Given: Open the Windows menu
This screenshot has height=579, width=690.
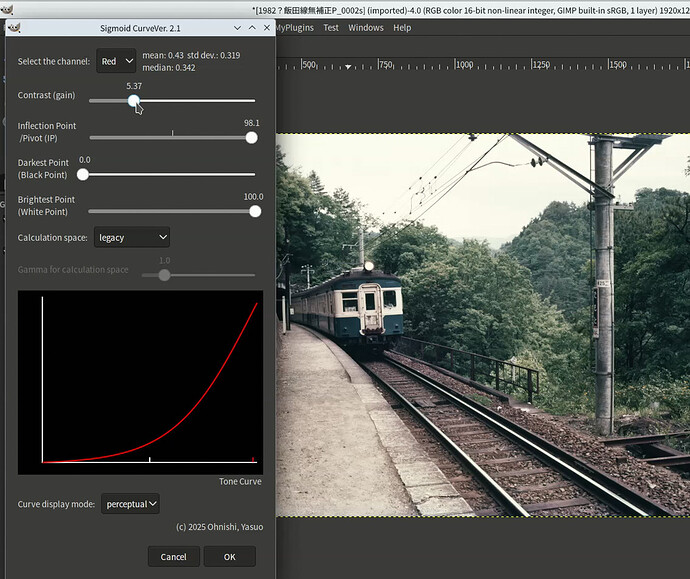Looking at the screenshot, I should tap(365, 28).
